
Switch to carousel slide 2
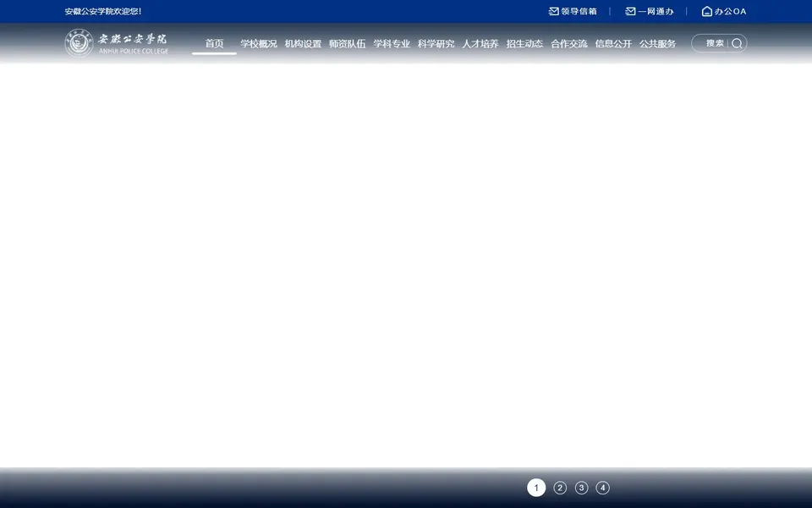coord(560,488)
